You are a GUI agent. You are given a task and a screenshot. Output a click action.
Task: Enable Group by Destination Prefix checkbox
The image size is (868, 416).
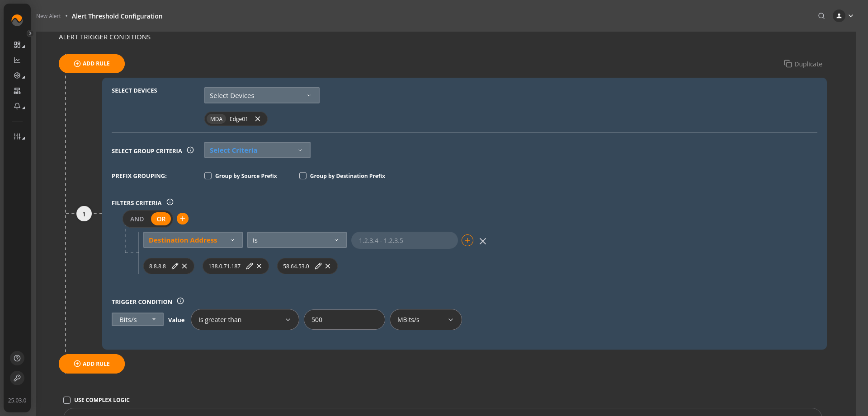click(x=303, y=176)
